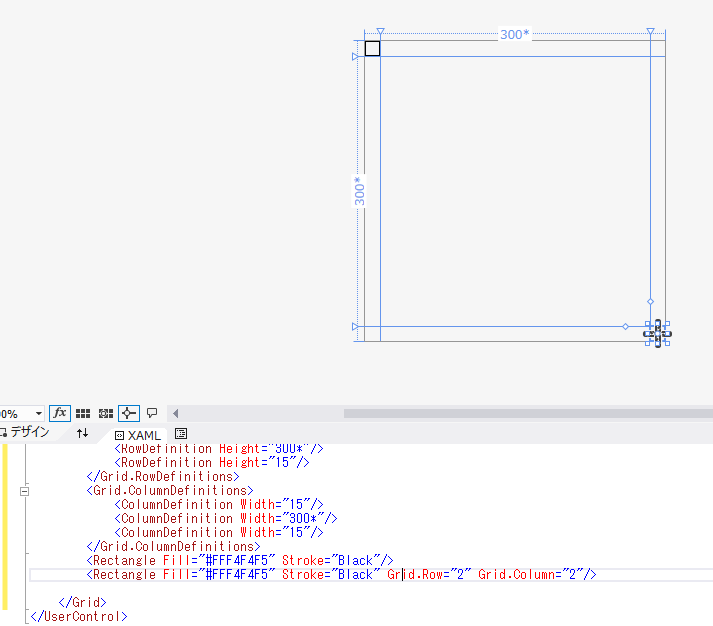Click the RowDefinition Height="15" line
Image resolution: width=713 pixels, height=626 pixels.
tap(212, 463)
